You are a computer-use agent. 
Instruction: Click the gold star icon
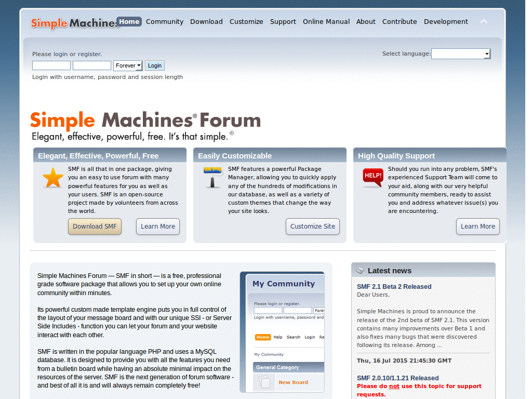(53, 178)
